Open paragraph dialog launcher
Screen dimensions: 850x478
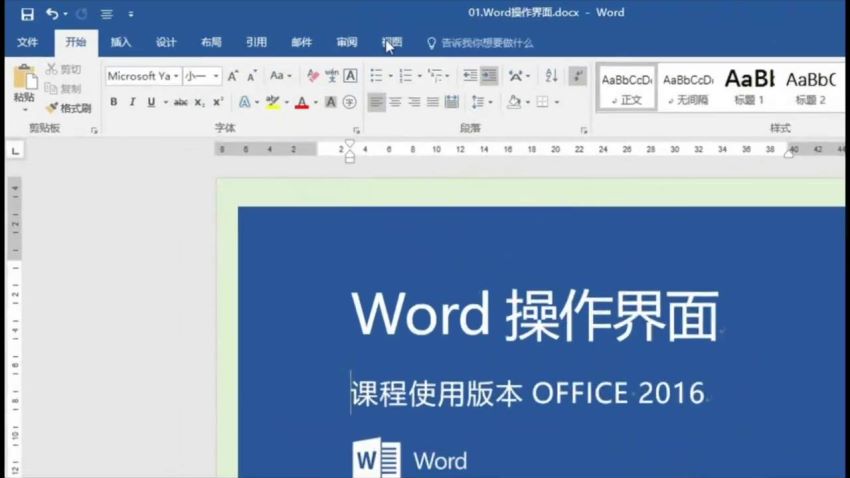(x=584, y=130)
